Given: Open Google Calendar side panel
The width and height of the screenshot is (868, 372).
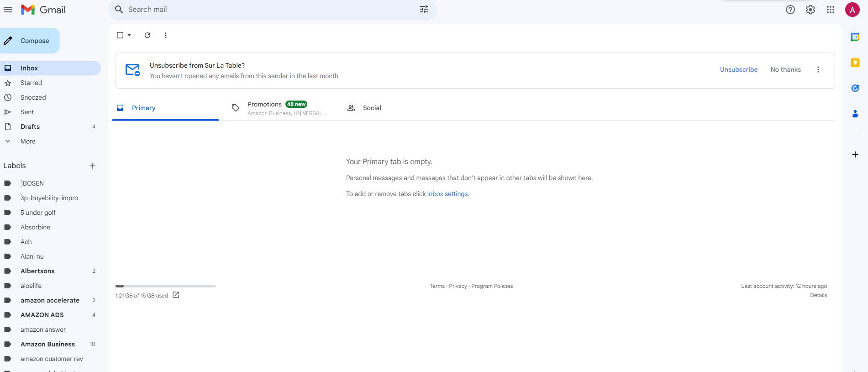Looking at the screenshot, I should coord(855,37).
